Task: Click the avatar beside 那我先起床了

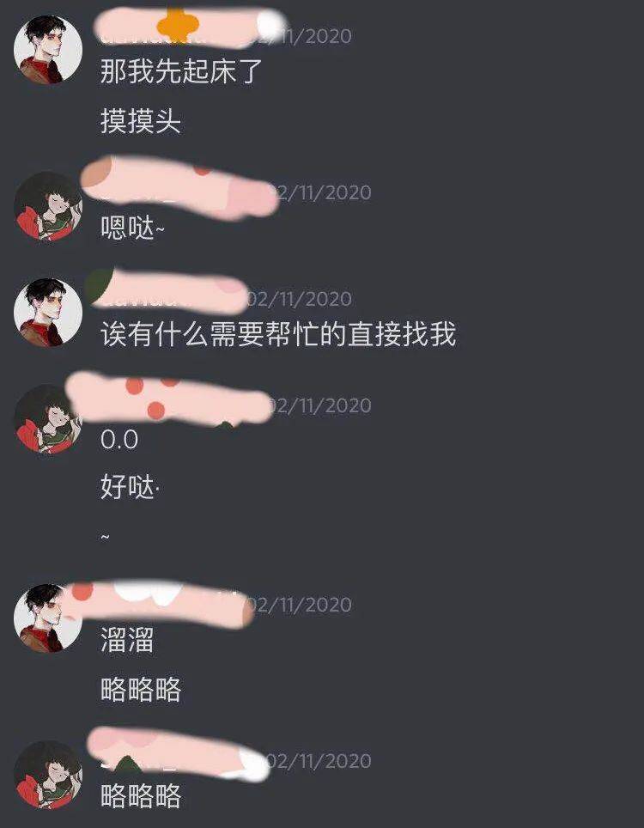Action: coord(48,50)
